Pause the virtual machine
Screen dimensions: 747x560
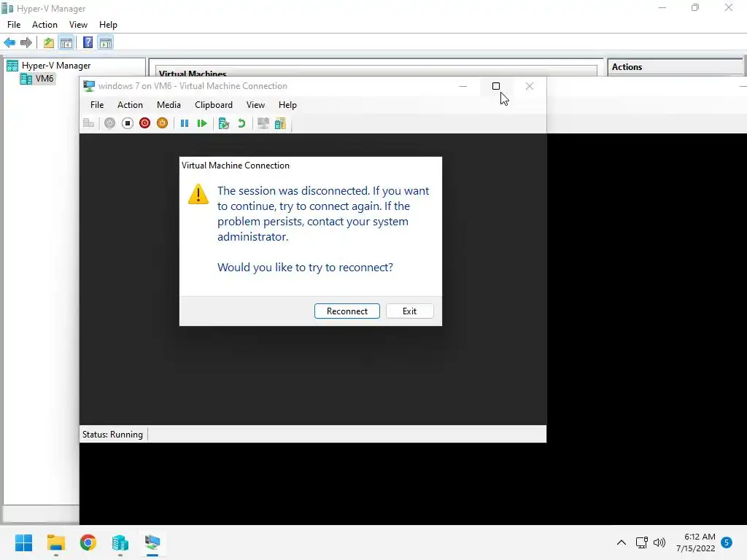tap(185, 123)
